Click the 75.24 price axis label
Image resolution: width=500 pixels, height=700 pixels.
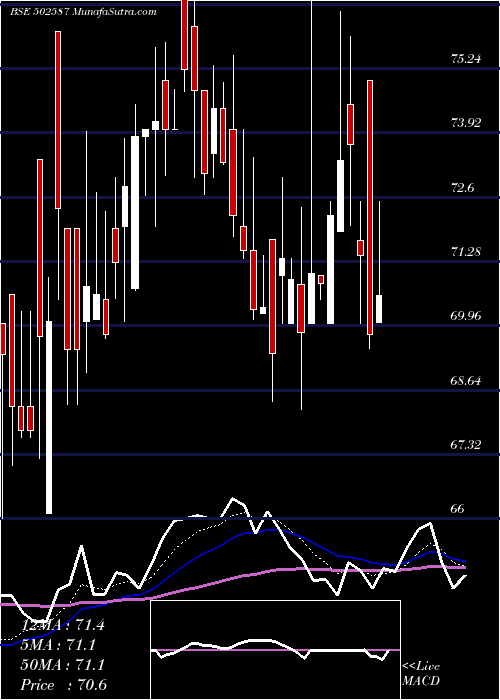pos(466,58)
